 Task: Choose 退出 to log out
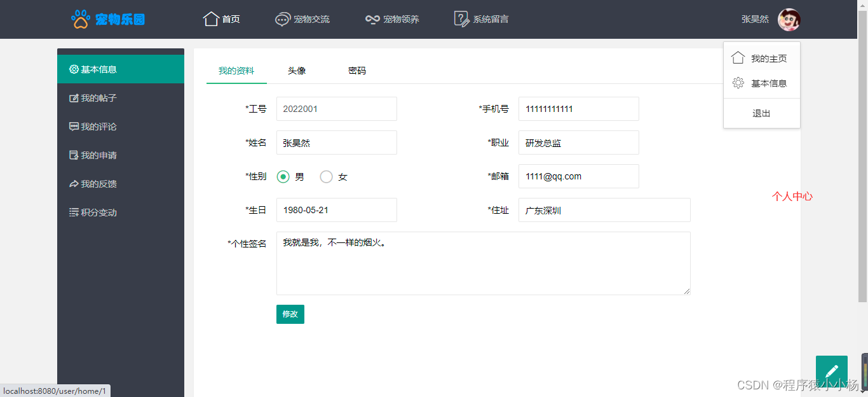762,113
